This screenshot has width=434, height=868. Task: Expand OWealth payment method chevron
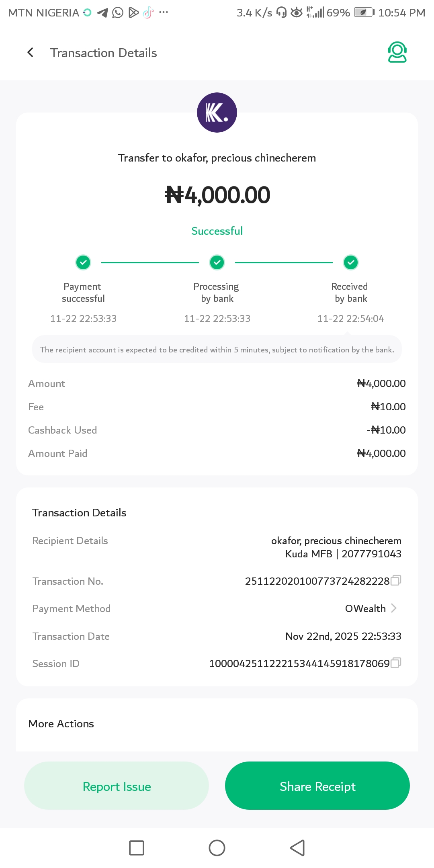394,608
